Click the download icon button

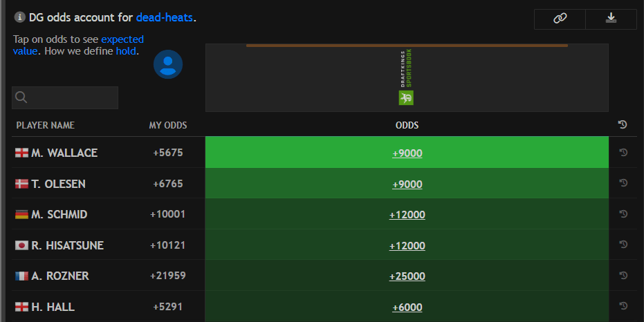[x=611, y=19]
